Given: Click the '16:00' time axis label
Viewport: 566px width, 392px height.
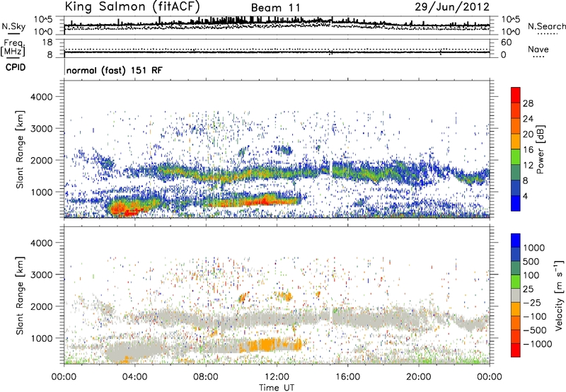Looking at the screenshot, I should pyautogui.click(x=347, y=377).
